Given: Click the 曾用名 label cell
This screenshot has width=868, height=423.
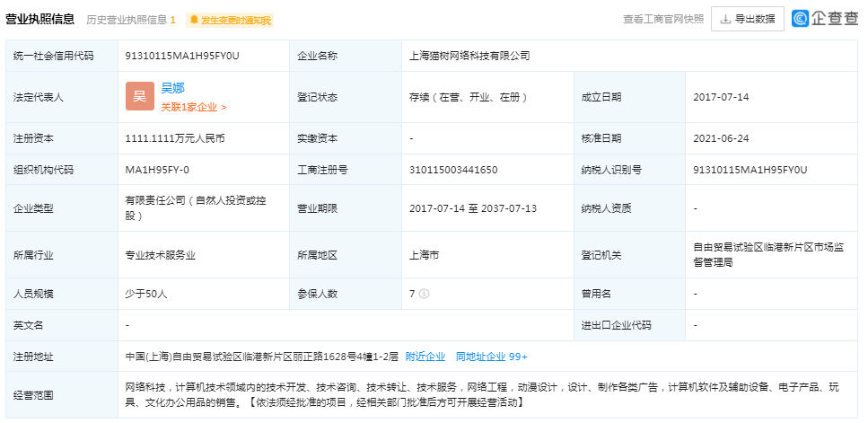Looking at the screenshot, I should (630, 294).
